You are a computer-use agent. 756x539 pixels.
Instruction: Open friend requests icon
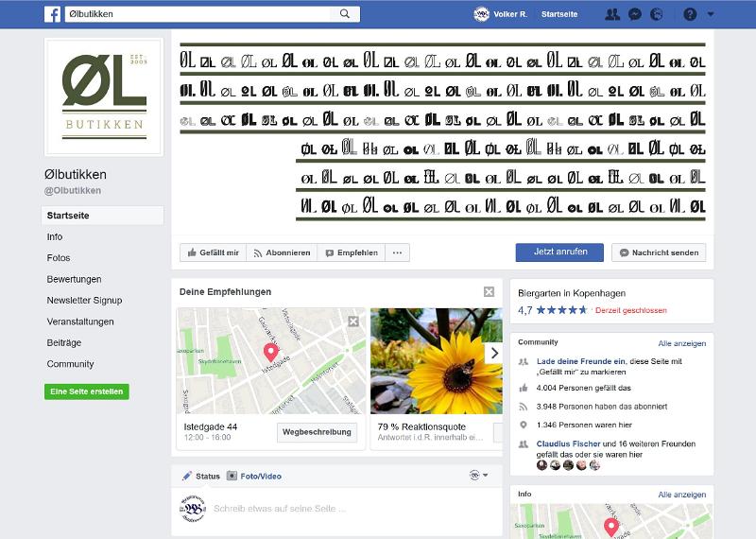pos(612,14)
